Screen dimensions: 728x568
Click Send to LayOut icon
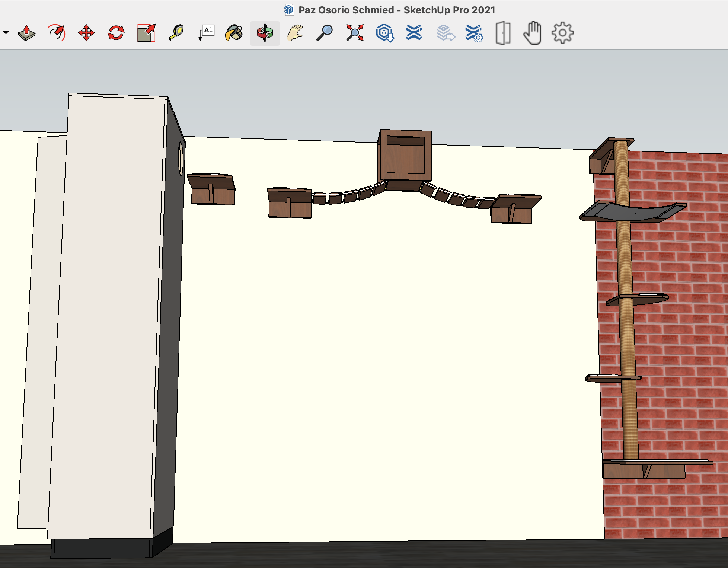(445, 33)
